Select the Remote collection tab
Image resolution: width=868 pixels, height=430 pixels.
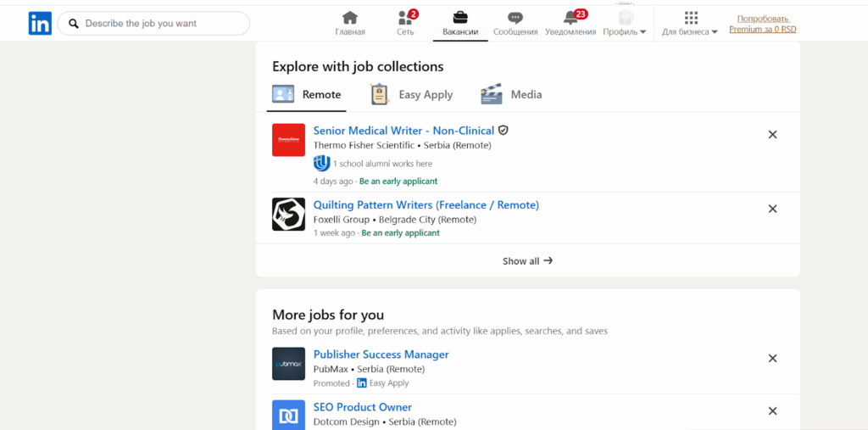(307, 95)
